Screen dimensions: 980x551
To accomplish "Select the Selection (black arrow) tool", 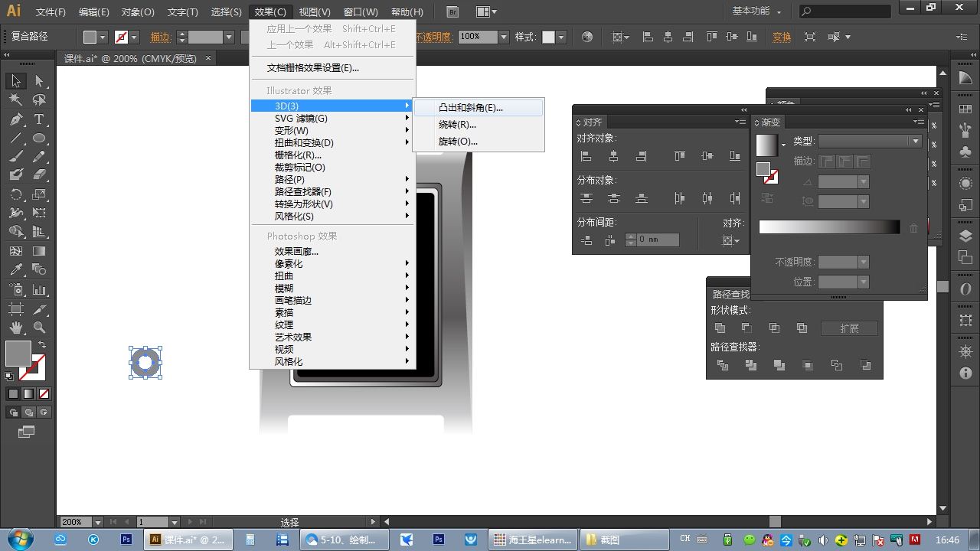I will point(16,81).
